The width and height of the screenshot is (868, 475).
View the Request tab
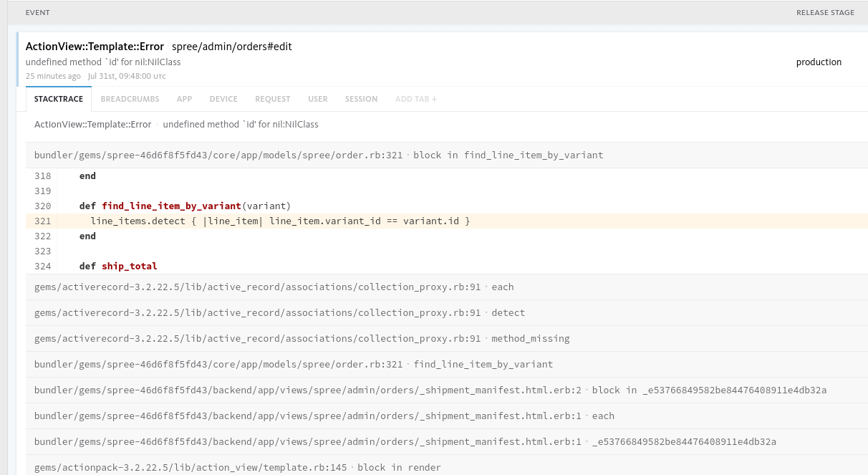tap(273, 99)
